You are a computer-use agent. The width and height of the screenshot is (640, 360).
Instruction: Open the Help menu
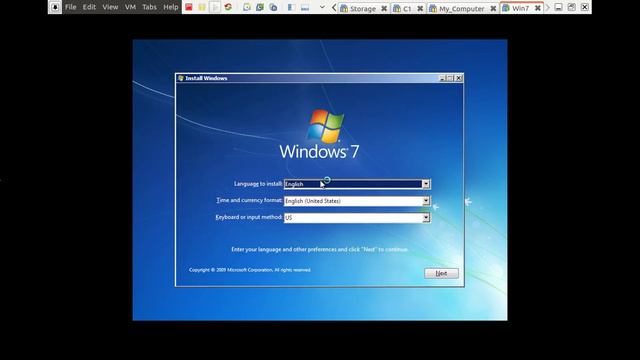pos(171,7)
